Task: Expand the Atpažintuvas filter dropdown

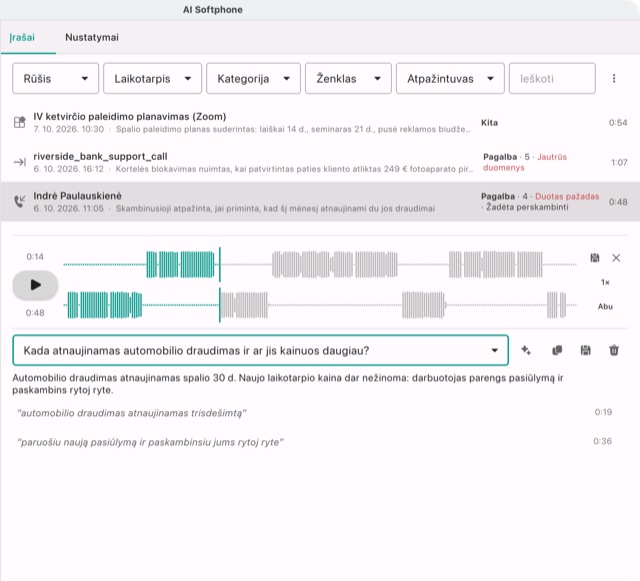Action: (x=450, y=78)
